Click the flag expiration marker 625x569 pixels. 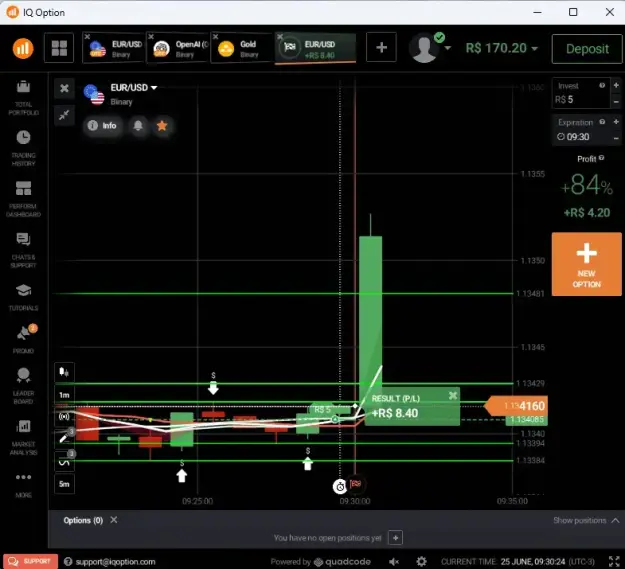(x=356, y=484)
